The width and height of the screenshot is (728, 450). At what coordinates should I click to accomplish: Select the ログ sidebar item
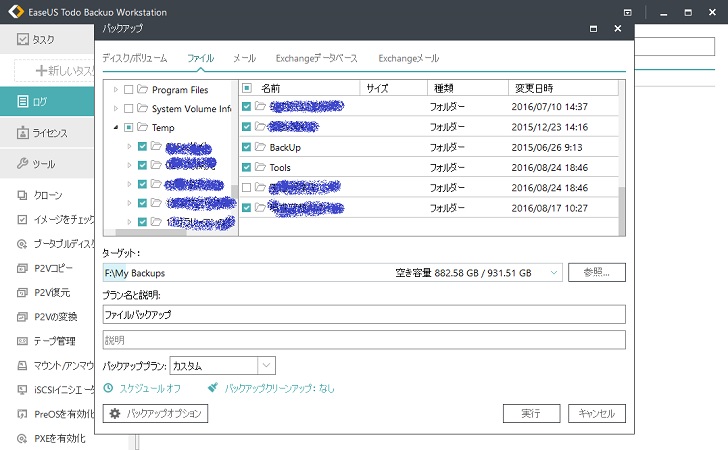point(46,101)
